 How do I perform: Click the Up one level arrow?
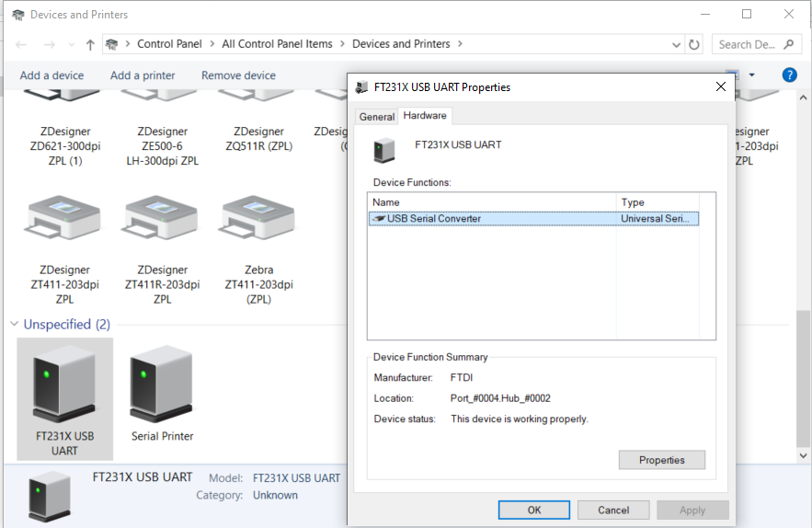(90, 44)
